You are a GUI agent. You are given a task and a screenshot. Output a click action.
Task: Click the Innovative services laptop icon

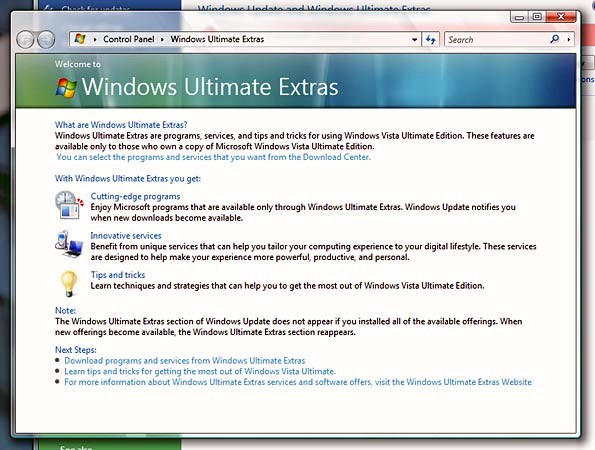69,244
